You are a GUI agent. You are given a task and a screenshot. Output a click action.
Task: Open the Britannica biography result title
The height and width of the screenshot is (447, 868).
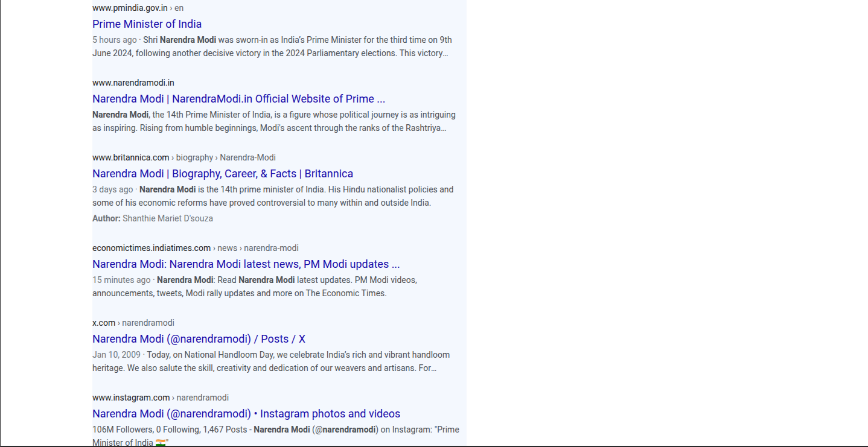(x=223, y=174)
